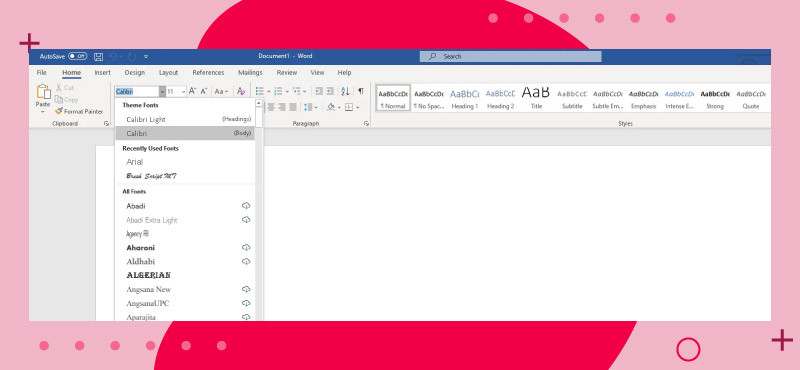Switch to the Layout tab
The image size is (800, 370).
168,72
